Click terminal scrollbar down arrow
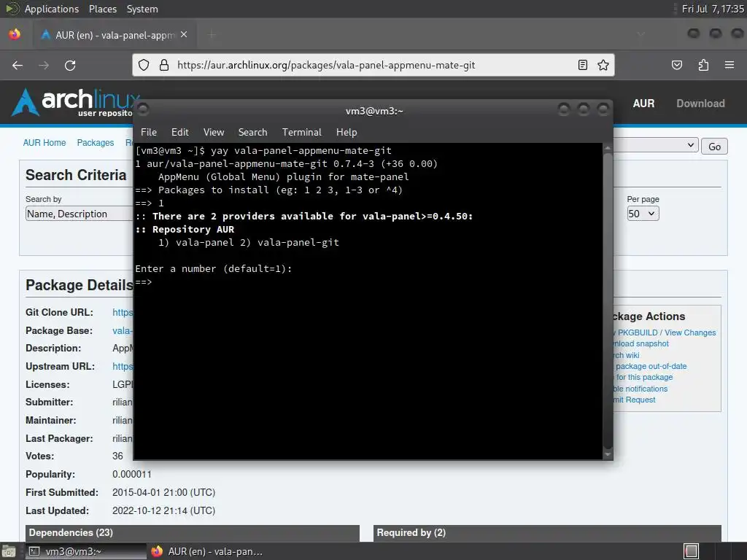Screen dimensions: 747x560 point(608,455)
